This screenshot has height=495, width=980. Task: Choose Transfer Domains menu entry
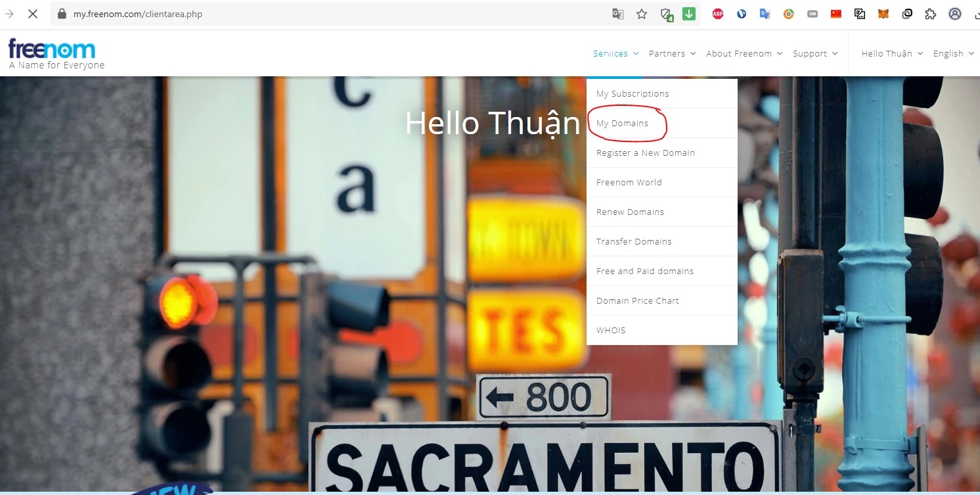[x=662, y=242]
